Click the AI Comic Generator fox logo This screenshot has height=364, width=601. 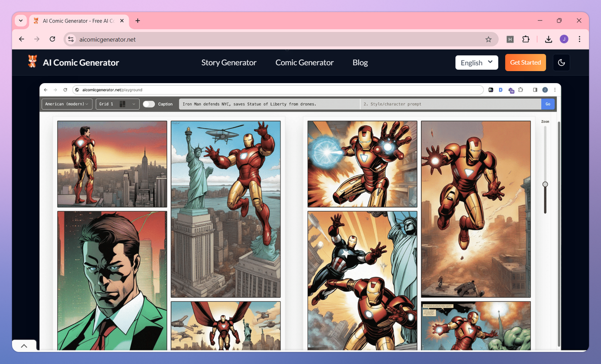pos(32,62)
